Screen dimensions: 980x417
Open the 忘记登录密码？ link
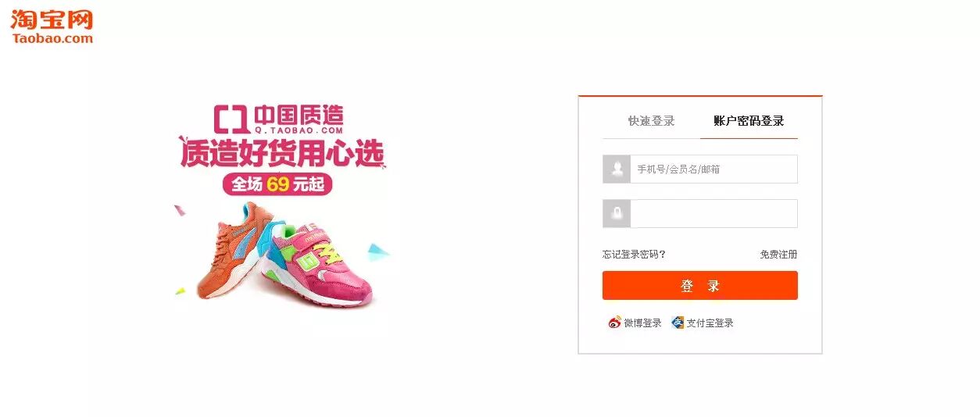tap(634, 255)
